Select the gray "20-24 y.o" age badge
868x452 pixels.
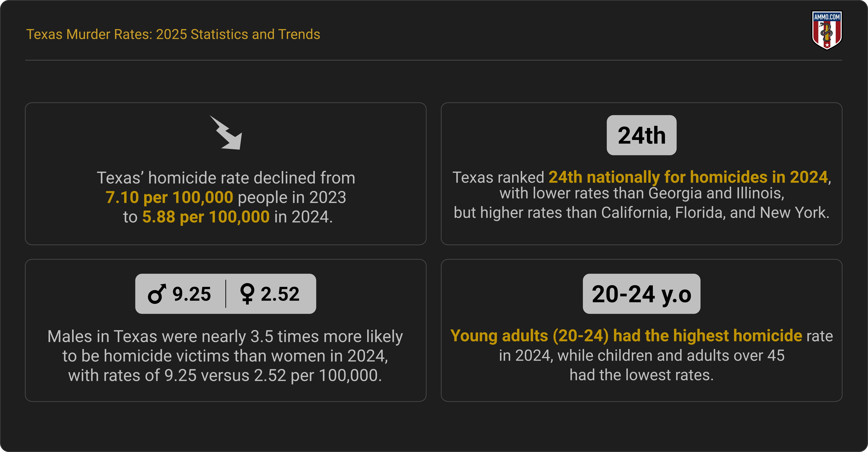[641, 294]
